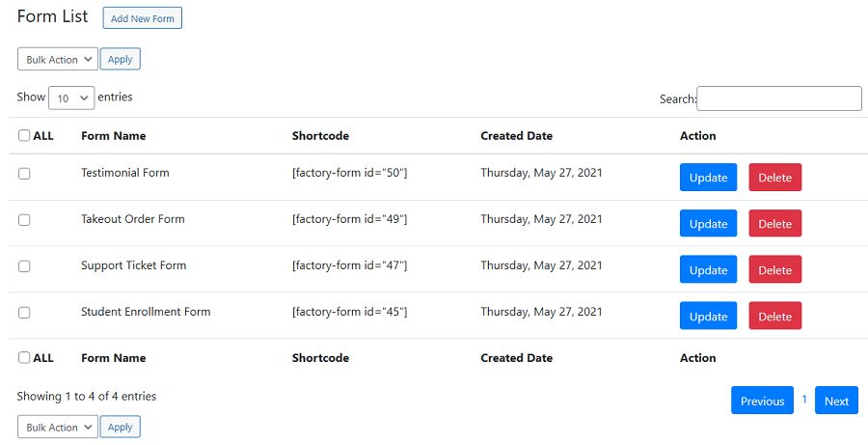
Task: Focus the Search input field
Action: coord(778,98)
